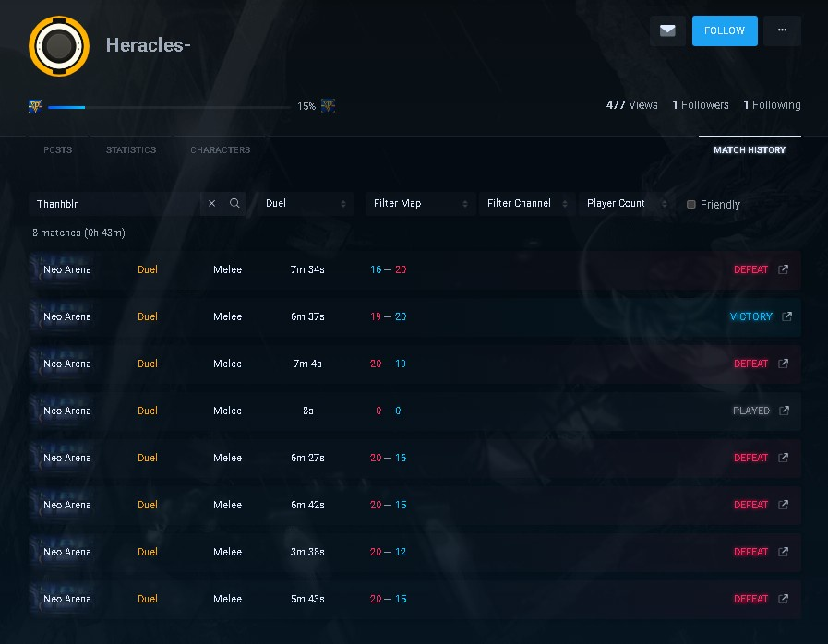Click Heracles- profile avatar
Screen dimensions: 828x644
point(59,45)
